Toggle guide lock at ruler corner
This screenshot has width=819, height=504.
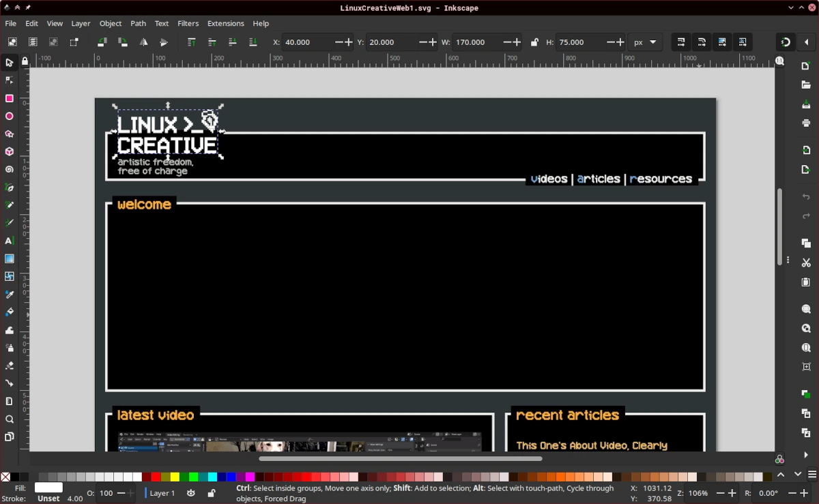[x=25, y=61]
